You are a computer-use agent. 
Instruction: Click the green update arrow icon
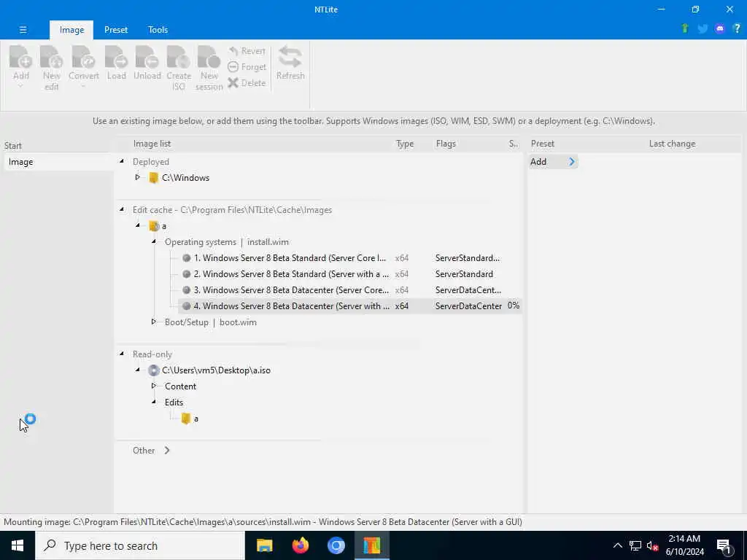[685, 28]
